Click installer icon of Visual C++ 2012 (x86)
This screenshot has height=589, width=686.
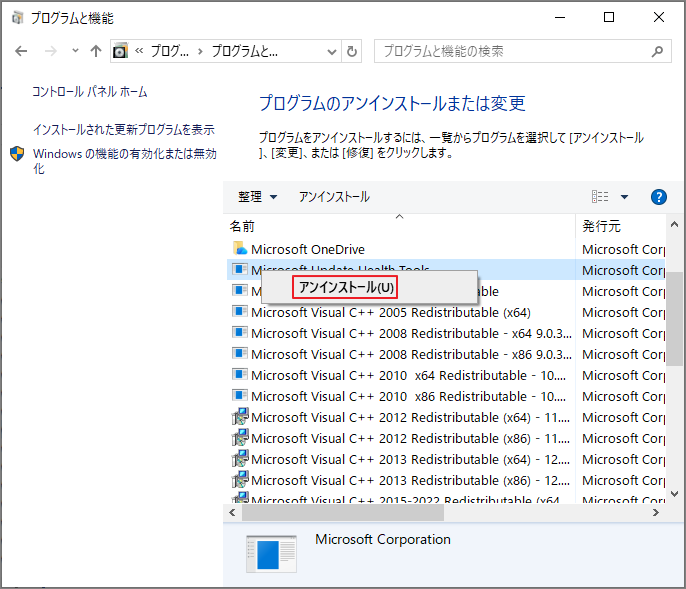pos(240,437)
